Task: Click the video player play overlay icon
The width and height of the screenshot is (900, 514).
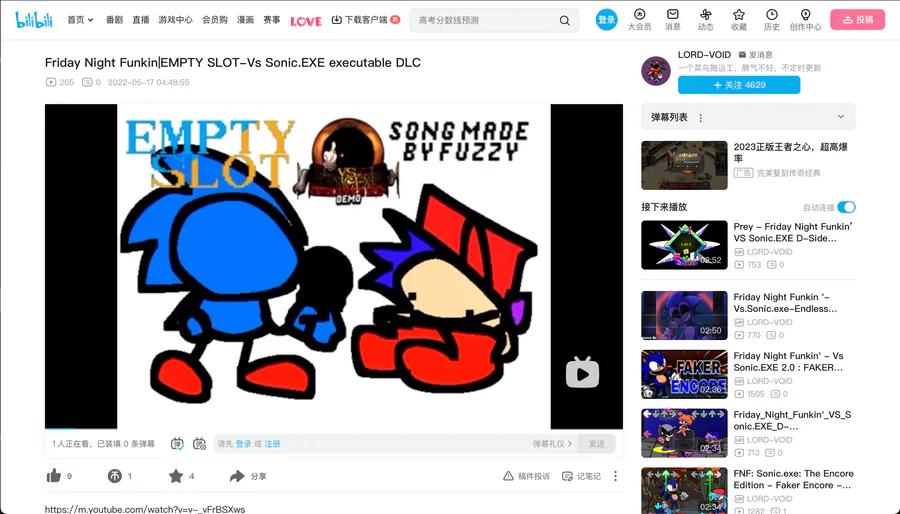Action: (x=582, y=373)
